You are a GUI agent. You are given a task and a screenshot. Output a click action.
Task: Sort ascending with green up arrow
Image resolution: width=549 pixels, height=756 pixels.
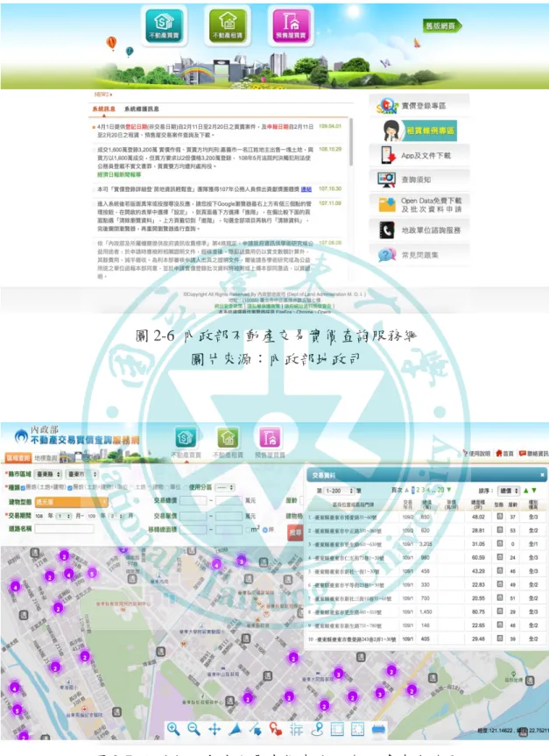coord(526,491)
